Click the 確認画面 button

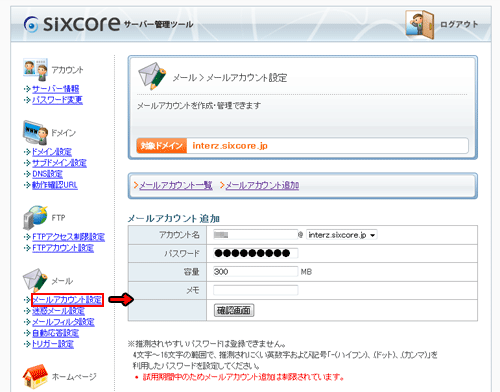[x=234, y=310]
